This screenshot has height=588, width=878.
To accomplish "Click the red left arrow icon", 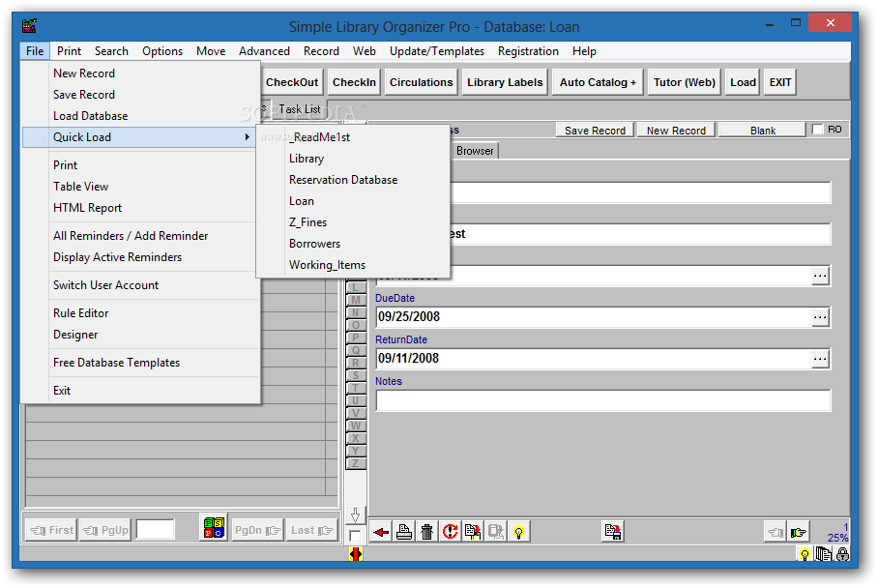I will [x=381, y=532].
